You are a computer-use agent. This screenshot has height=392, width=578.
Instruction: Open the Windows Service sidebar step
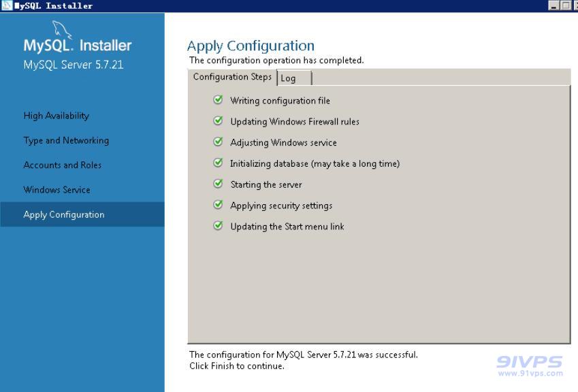(57, 190)
